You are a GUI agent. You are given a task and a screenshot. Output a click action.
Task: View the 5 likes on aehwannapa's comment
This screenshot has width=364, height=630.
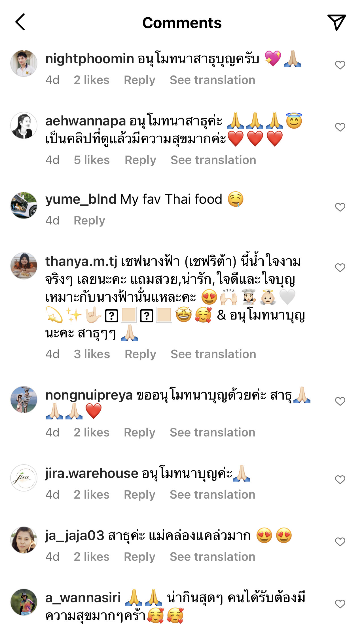92,160
